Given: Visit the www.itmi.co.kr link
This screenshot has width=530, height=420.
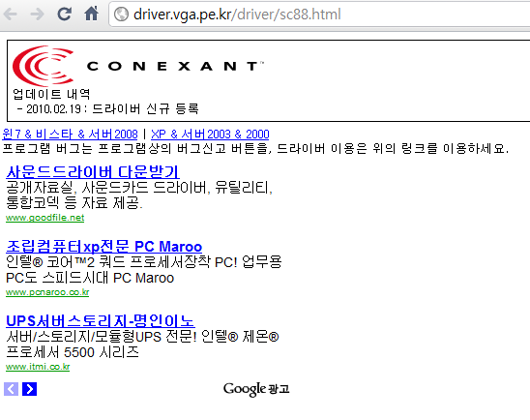Looking at the screenshot, I should tap(38, 367).
